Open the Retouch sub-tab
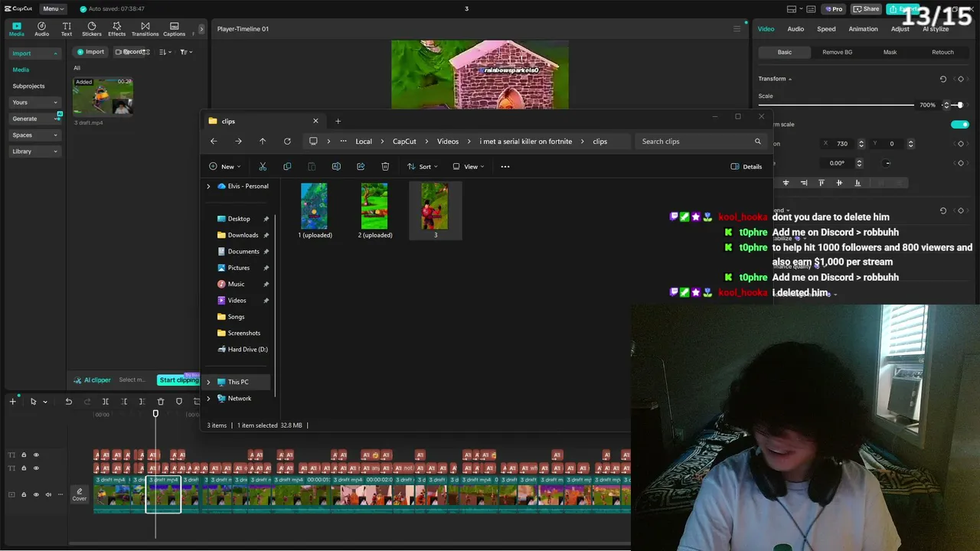Screen dimensions: 980x551 point(942,52)
